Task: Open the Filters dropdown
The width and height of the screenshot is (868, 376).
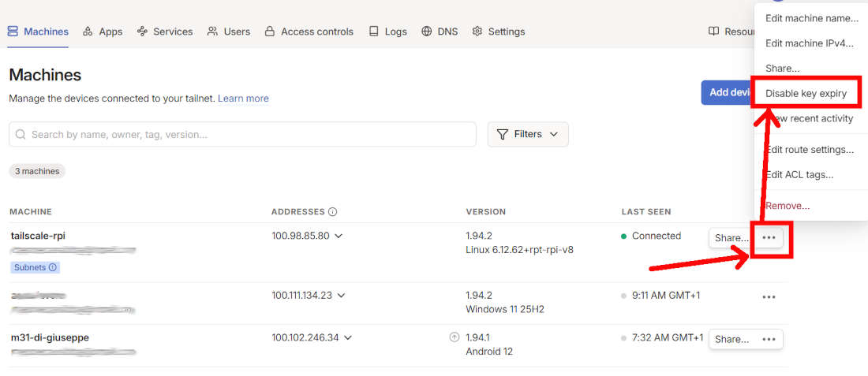Action: tap(528, 134)
